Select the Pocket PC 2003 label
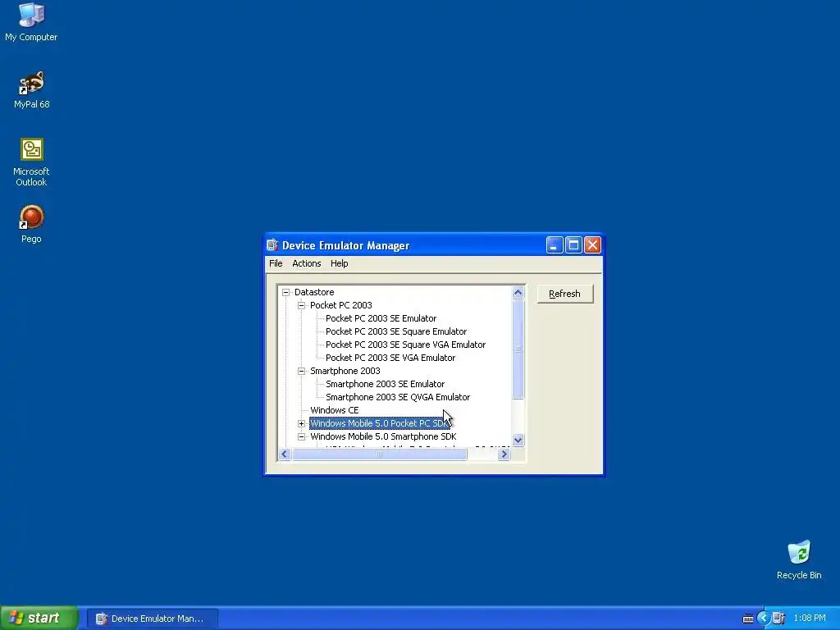 340,305
